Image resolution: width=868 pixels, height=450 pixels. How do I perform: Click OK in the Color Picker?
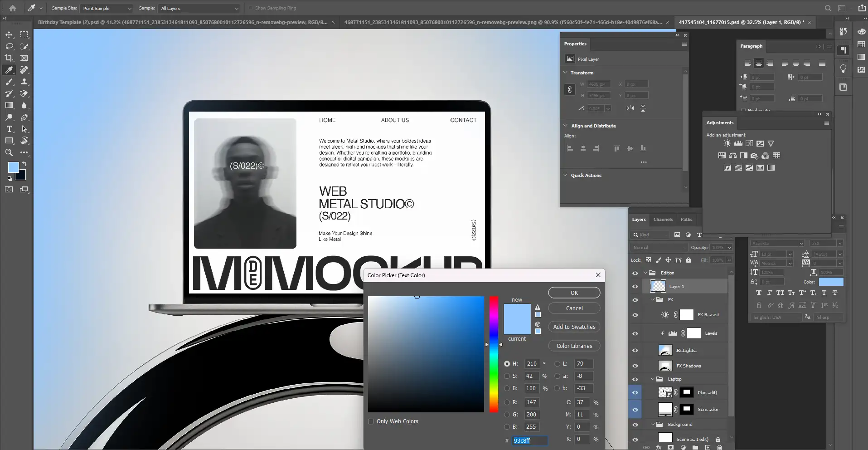(574, 293)
